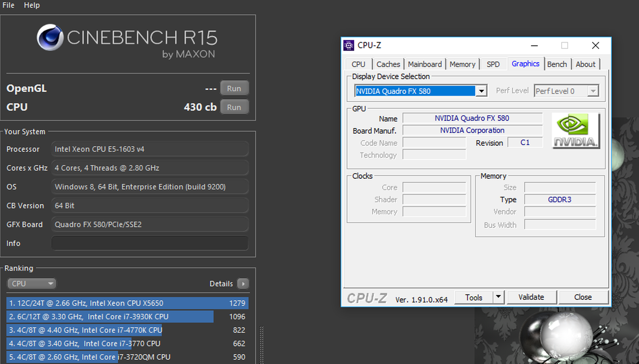The image size is (639, 364).
Task: Switch to the CPU tab in CPU-Z
Action: [358, 64]
